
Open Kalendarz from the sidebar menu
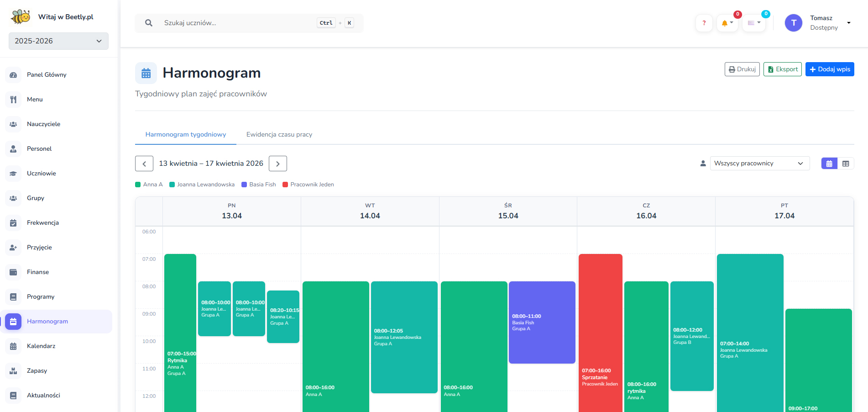click(x=41, y=346)
